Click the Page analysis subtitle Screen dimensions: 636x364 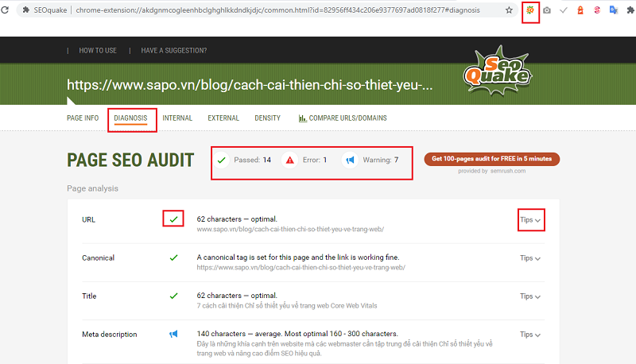click(x=92, y=188)
